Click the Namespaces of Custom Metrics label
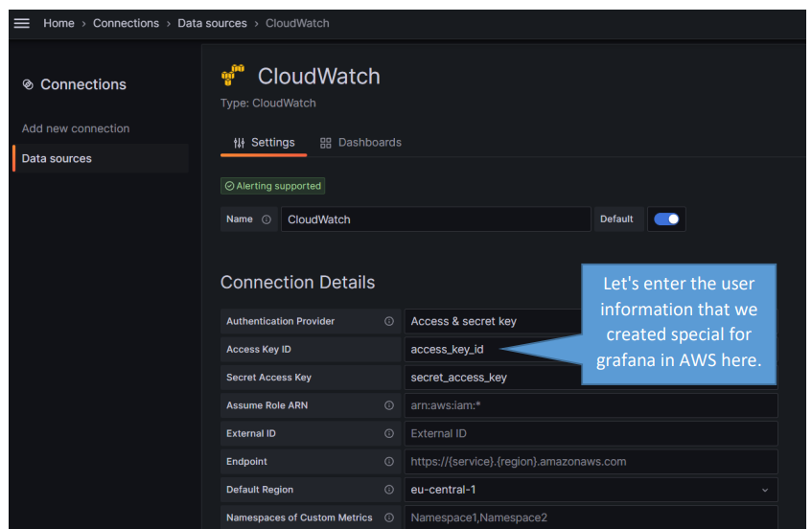812x529 pixels. (x=299, y=517)
